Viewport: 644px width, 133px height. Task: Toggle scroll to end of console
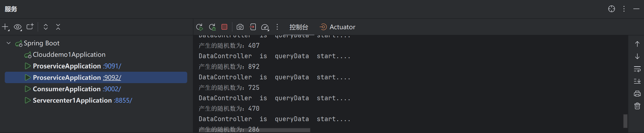(x=637, y=81)
